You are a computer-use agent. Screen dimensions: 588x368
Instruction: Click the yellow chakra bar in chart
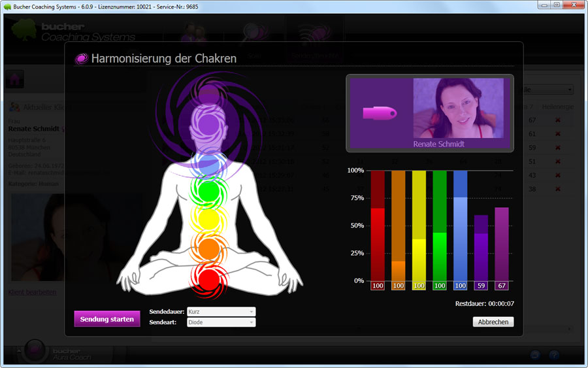click(x=419, y=226)
